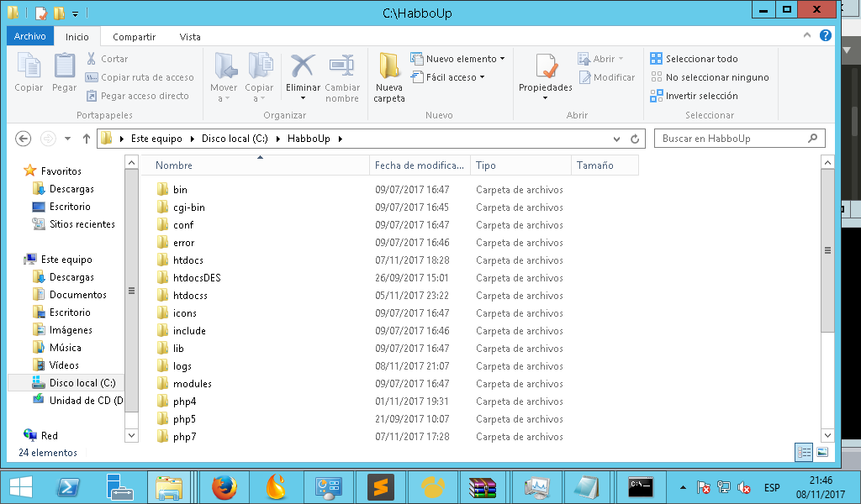The height and width of the screenshot is (504, 861).
Task: Click the Cortar scissors command
Action: tap(107, 59)
